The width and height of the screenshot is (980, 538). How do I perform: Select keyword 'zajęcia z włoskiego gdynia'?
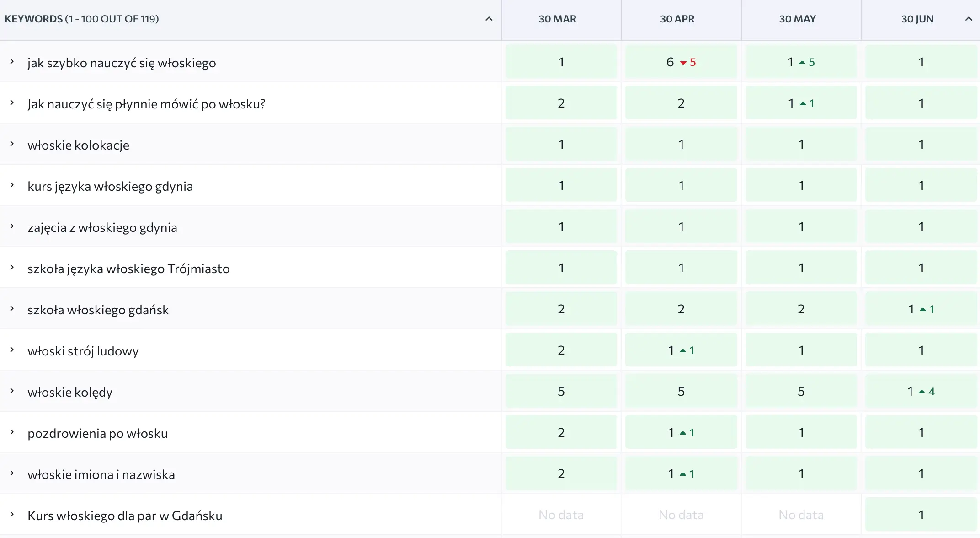point(102,227)
